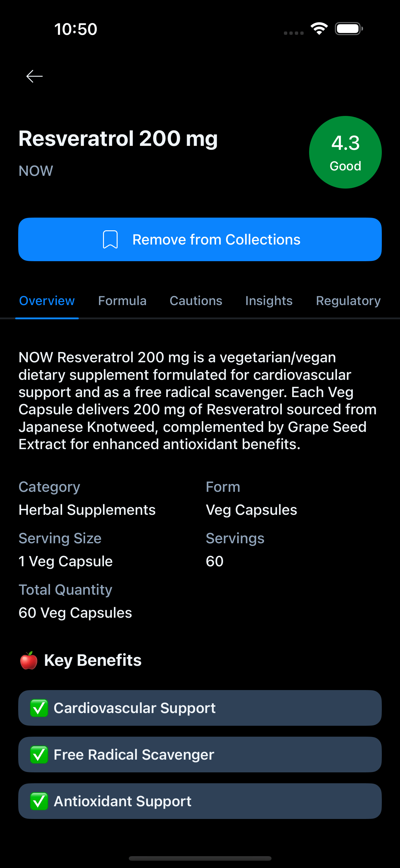Tap the product description paragraph
Screen dimensions: 400x868
pyautogui.click(x=197, y=401)
